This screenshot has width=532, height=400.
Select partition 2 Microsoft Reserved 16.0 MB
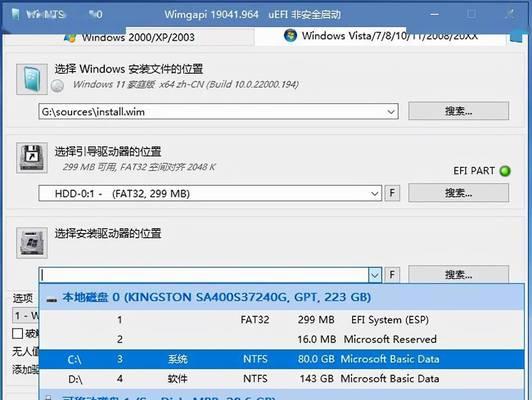click(282, 339)
